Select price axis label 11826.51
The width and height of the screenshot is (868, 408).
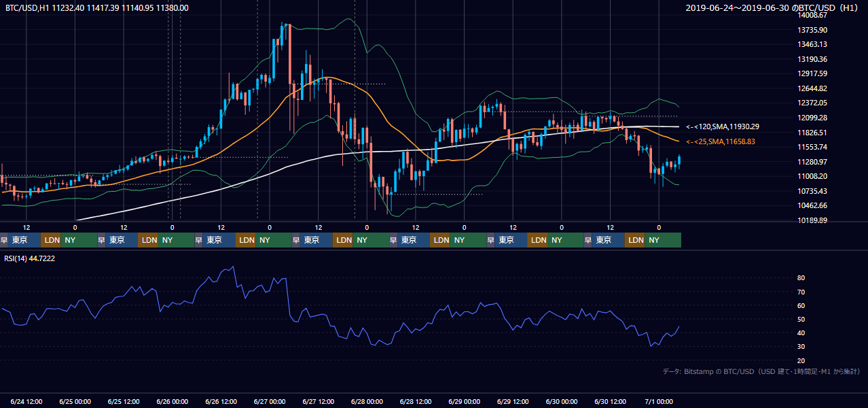[x=812, y=133]
